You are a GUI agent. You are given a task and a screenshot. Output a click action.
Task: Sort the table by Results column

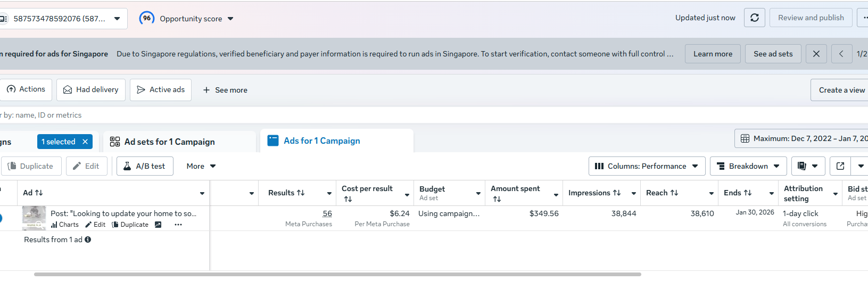(286, 193)
